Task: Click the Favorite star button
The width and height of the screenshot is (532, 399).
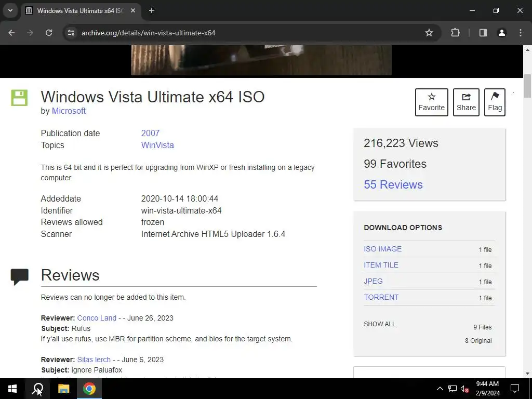Action: click(x=432, y=102)
